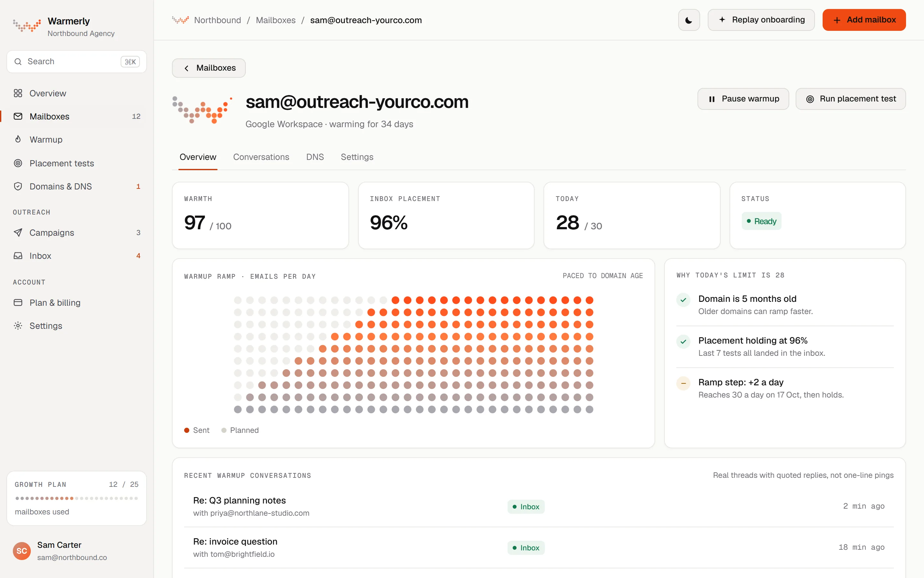Click the SC user avatar
924x578 pixels.
point(22,551)
